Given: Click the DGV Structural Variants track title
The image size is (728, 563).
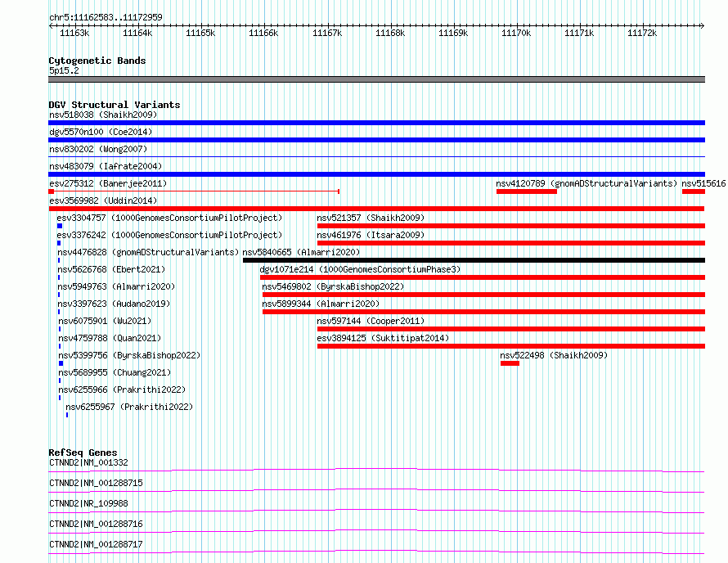Looking at the screenshot, I should pos(115,105).
